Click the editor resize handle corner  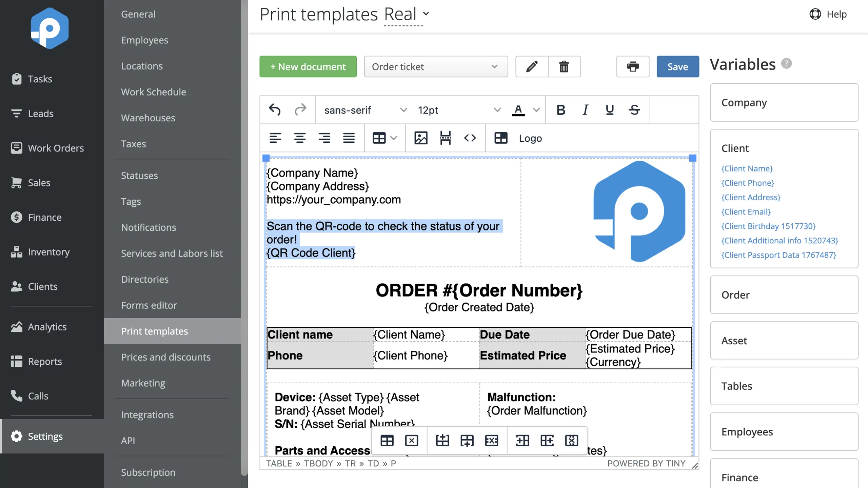pyautogui.click(x=695, y=466)
